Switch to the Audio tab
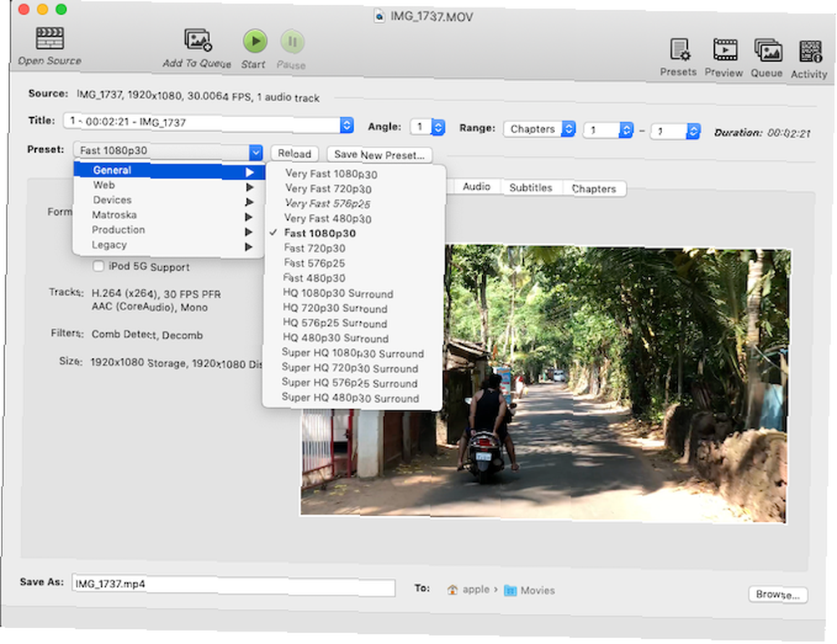The image size is (837, 644). [x=476, y=187]
